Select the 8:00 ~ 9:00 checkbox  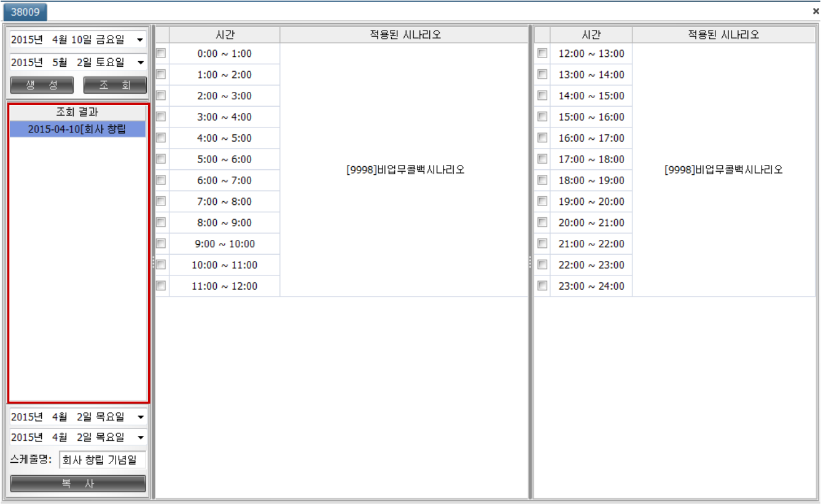(161, 222)
